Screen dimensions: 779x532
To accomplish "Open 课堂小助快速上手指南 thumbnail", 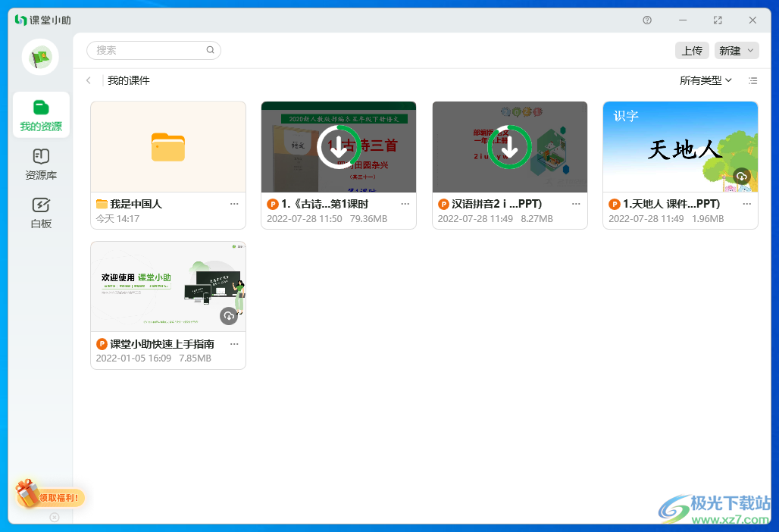I will [168, 286].
